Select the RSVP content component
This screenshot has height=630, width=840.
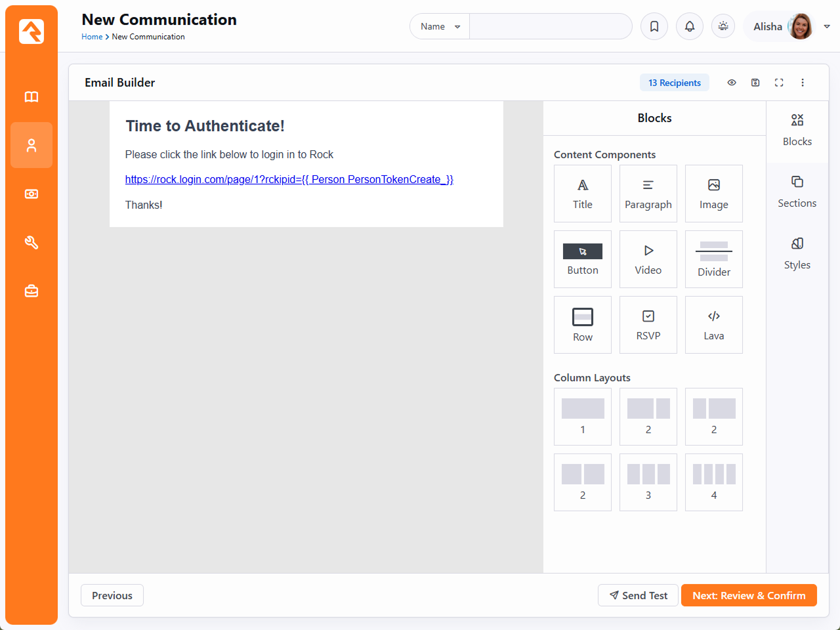click(x=648, y=325)
